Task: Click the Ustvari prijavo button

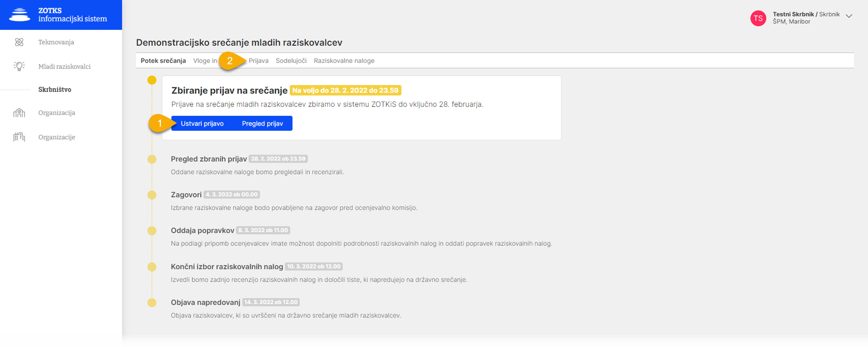Action: (x=202, y=123)
